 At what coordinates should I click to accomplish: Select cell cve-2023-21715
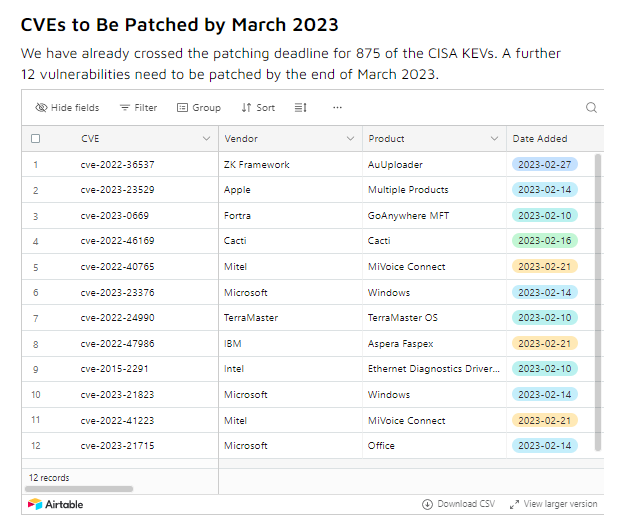click(x=117, y=446)
